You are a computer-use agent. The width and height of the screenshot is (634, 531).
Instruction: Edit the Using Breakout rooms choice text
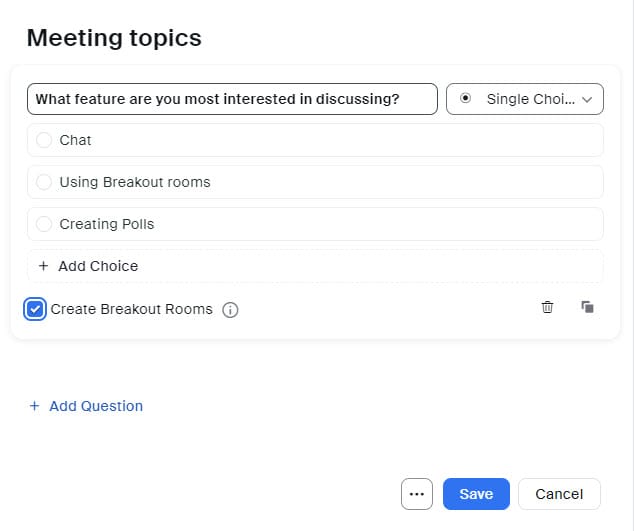coord(300,182)
